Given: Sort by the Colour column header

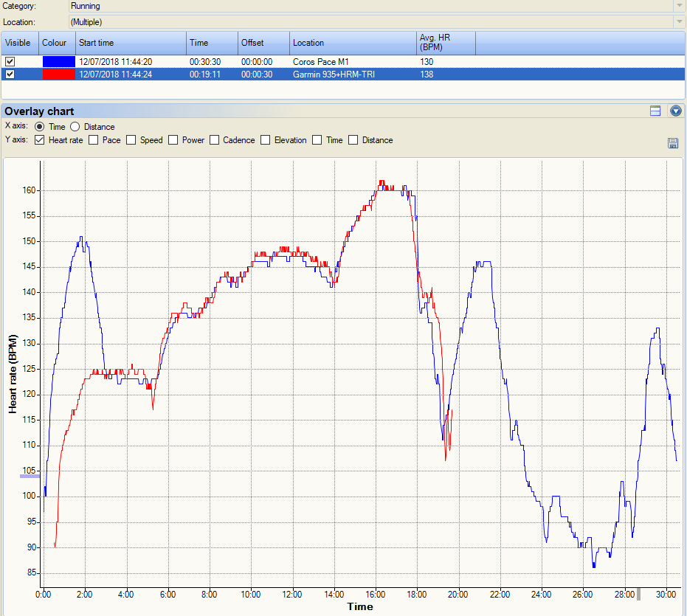Looking at the screenshot, I should pyautogui.click(x=57, y=43).
